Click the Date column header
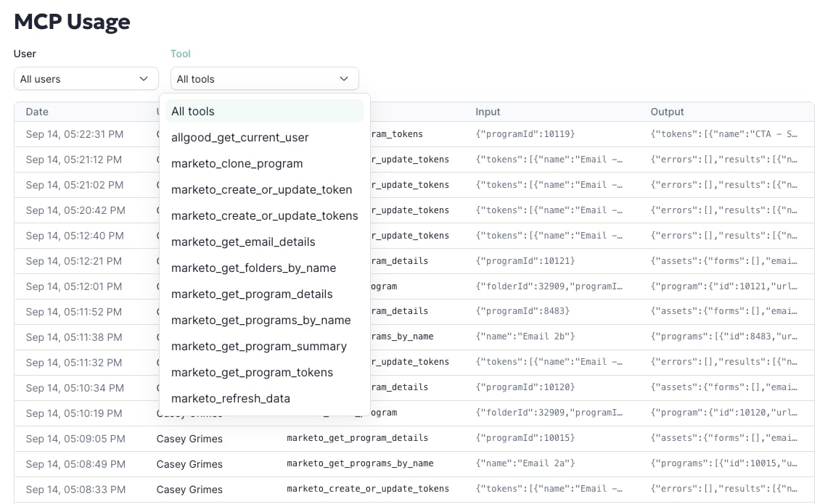833x504 pixels. point(37,112)
